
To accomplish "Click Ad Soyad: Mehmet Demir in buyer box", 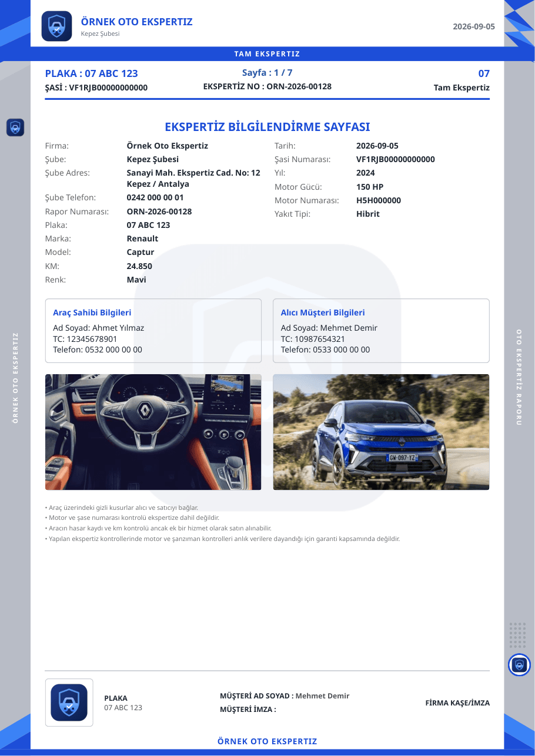I will tap(329, 328).
